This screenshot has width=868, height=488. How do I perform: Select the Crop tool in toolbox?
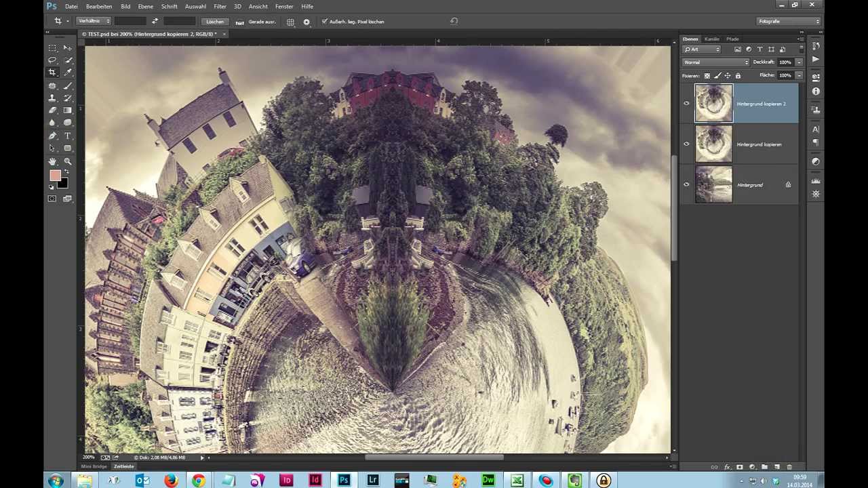coord(52,73)
